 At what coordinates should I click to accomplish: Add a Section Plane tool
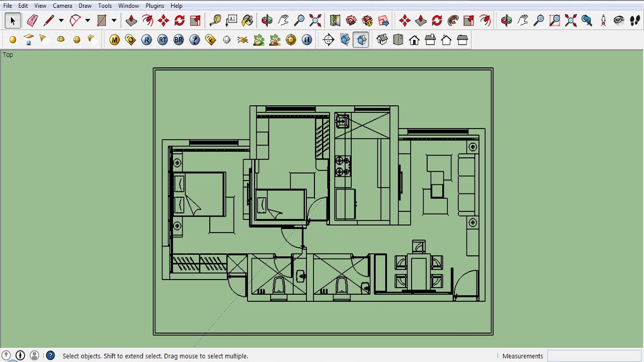coord(329,40)
